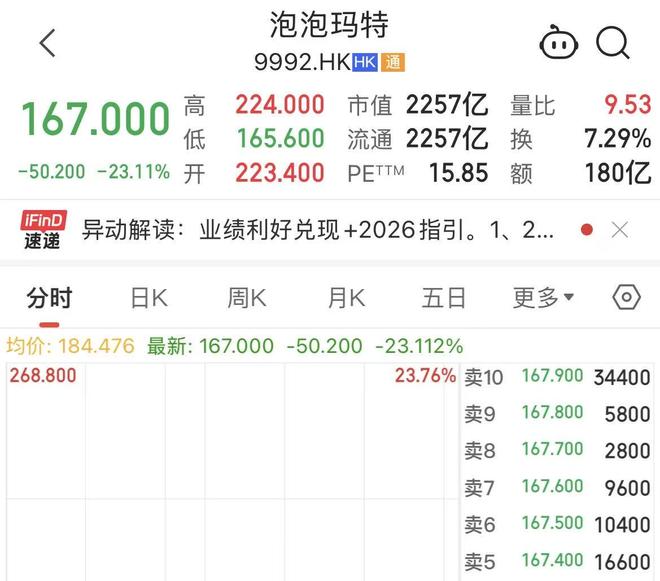Viewport: 660px width, 581px height.
Task: Tap the price change -50.200
Action: tap(51, 172)
